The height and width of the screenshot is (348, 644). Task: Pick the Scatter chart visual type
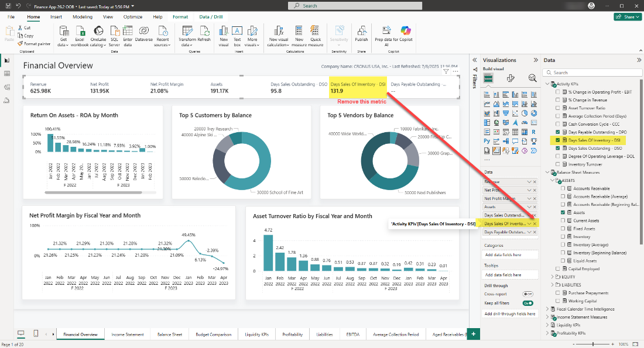pos(515,113)
